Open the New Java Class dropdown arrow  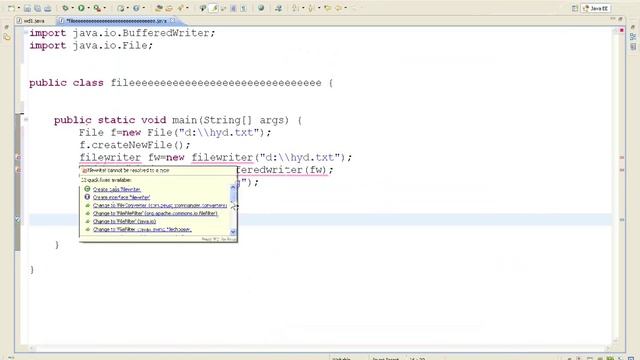144,8
